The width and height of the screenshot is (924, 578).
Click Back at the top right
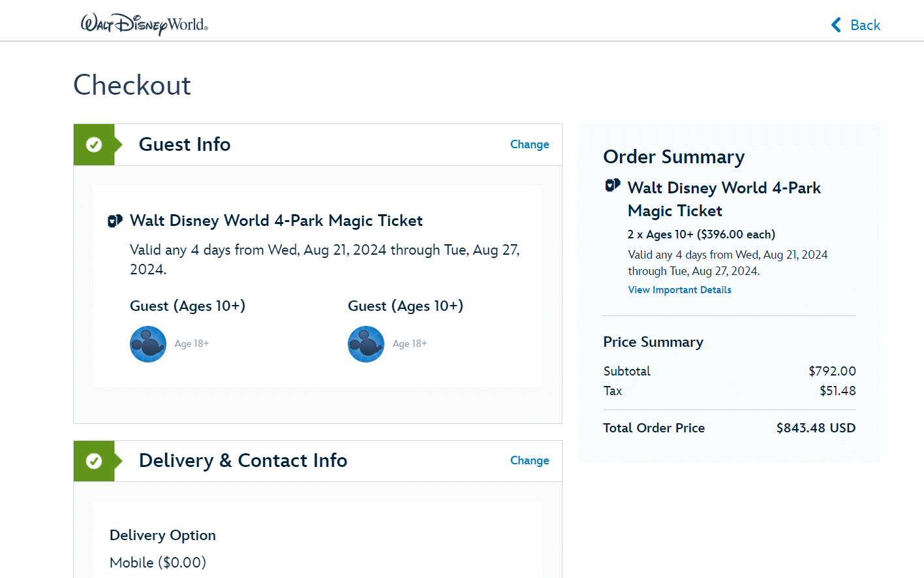[x=865, y=25]
